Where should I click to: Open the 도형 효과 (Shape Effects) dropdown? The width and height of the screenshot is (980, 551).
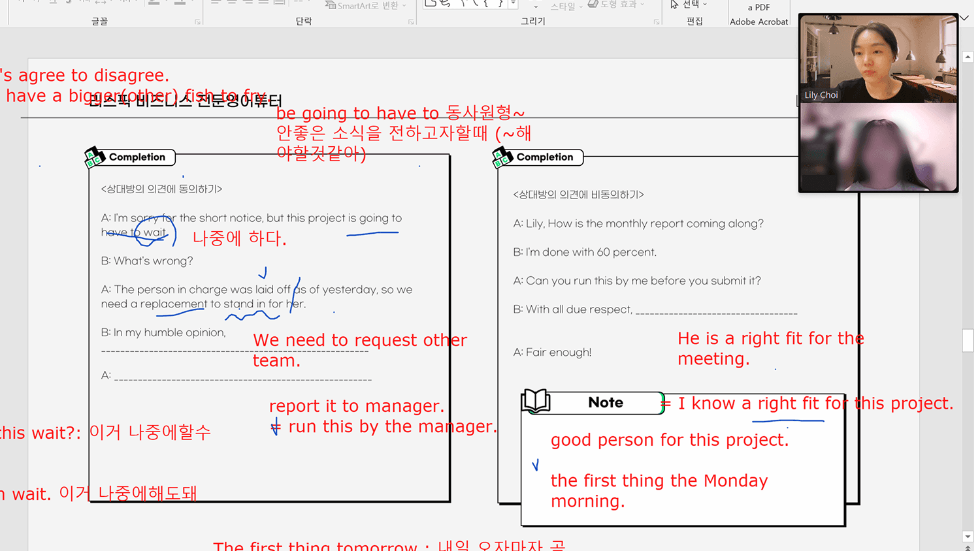617,5
